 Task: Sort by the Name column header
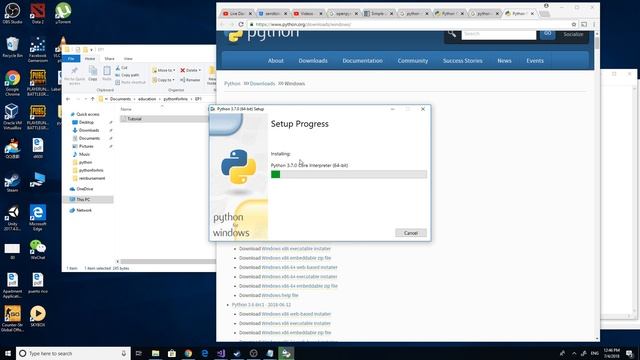126,109
